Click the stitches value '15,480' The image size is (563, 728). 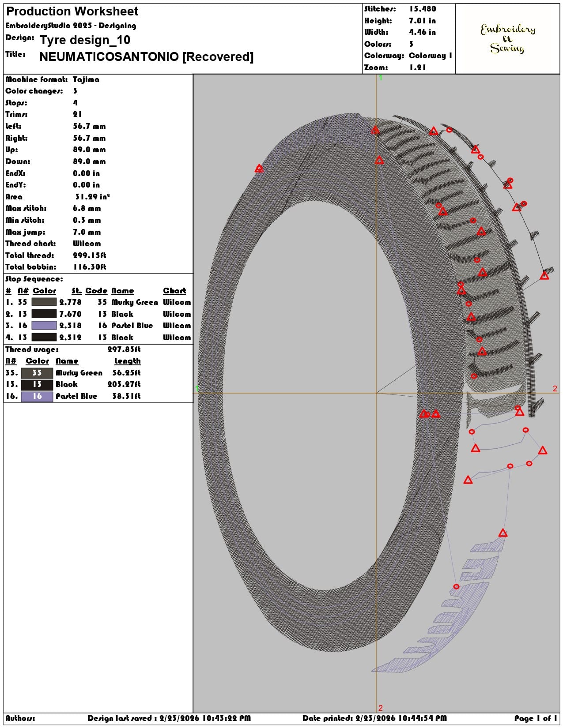coord(423,9)
